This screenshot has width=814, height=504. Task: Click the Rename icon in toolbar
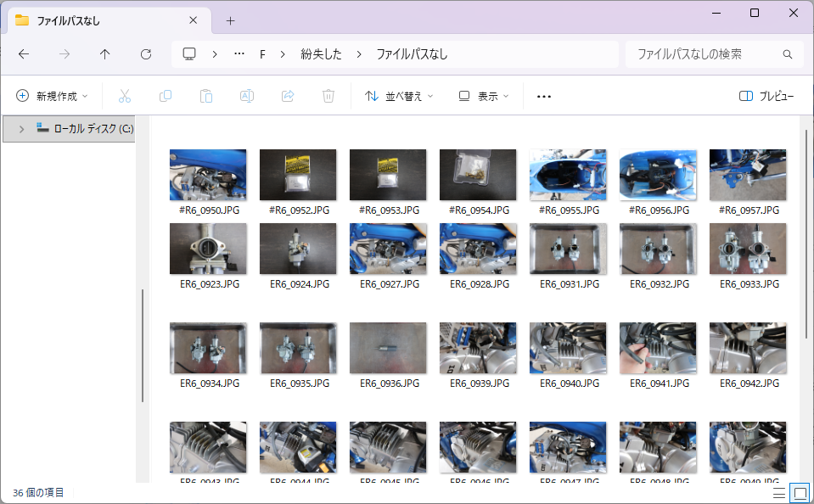pyautogui.click(x=247, y=96)
